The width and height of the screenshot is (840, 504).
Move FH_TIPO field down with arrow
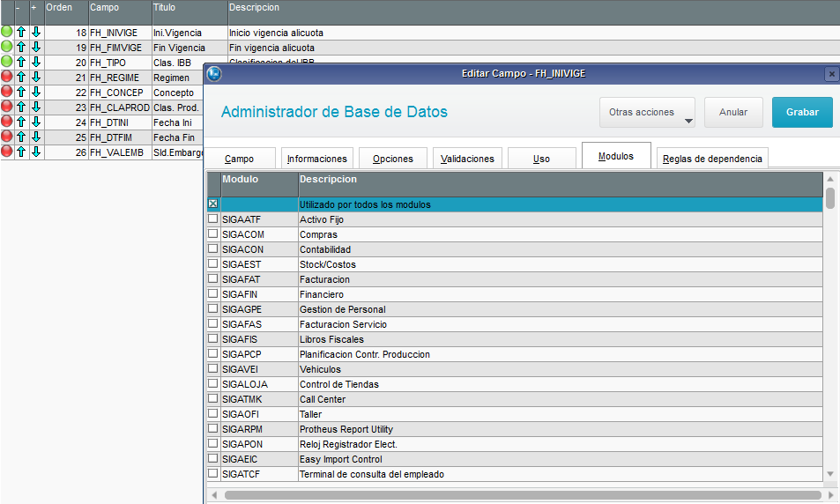[x=36, y=63]
